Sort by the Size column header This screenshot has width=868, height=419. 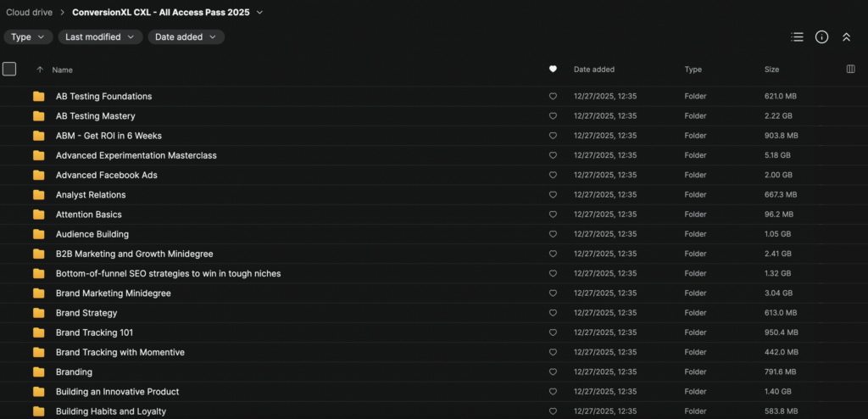(x=771, y=70)
